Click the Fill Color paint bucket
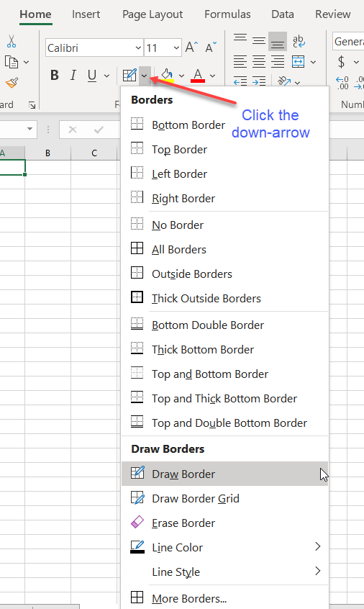364x609 pixels. (x=168, y=75)
